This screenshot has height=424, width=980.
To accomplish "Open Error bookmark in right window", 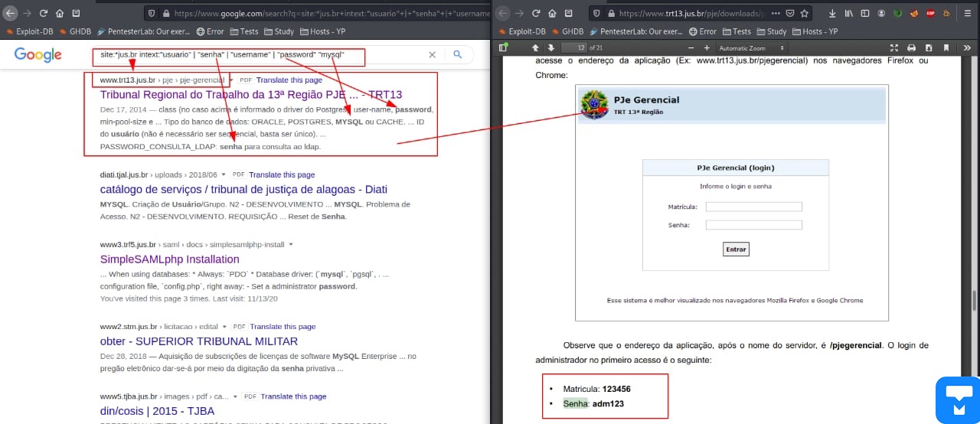I will 702,31.
